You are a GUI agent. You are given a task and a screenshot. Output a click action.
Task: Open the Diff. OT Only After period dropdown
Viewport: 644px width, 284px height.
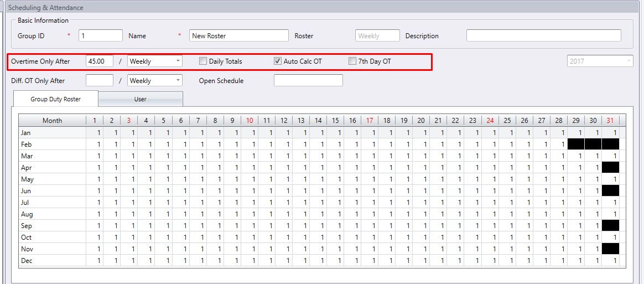coord(155,81)
